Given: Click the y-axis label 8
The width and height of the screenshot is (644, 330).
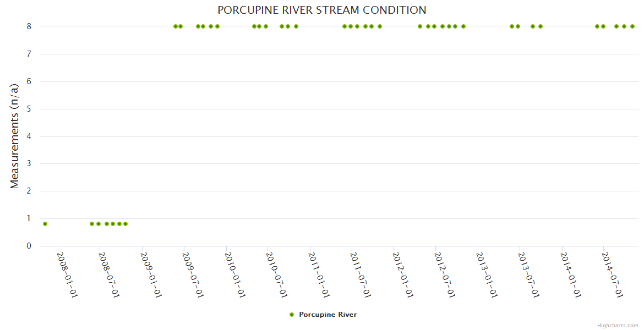Looking at the screenshot, I should tap(29, 26).
